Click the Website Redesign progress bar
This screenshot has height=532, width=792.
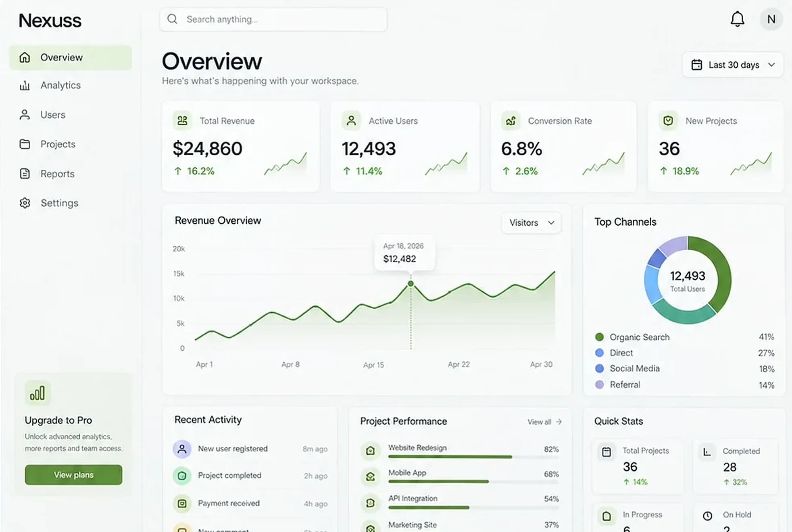pyautogui.click(x=473, y=457)
